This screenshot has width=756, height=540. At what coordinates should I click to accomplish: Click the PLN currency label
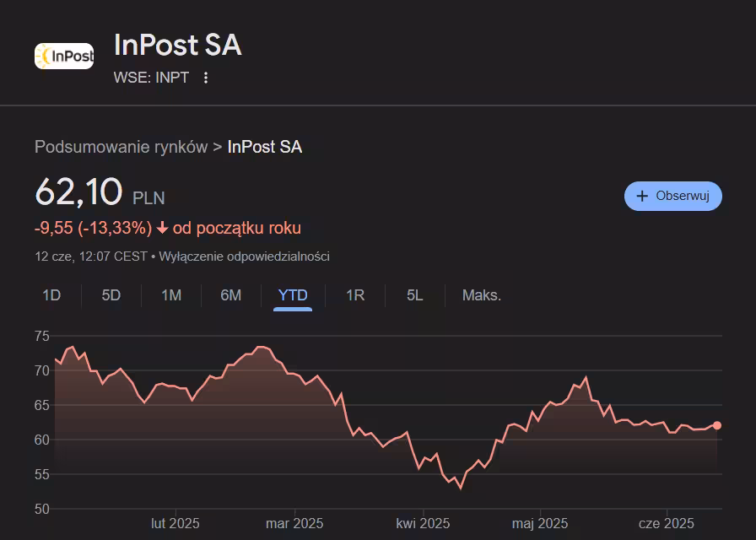(x=149, y=197)
